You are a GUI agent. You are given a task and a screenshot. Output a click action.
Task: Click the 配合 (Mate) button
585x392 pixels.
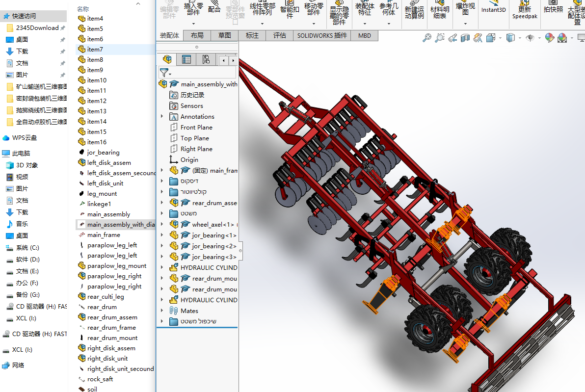(214, 9)
